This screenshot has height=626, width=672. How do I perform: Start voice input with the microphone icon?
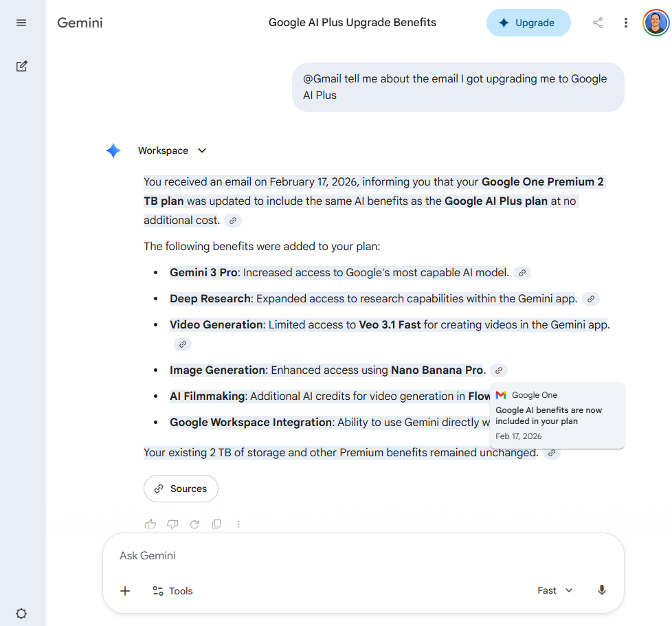click(602, 590)
